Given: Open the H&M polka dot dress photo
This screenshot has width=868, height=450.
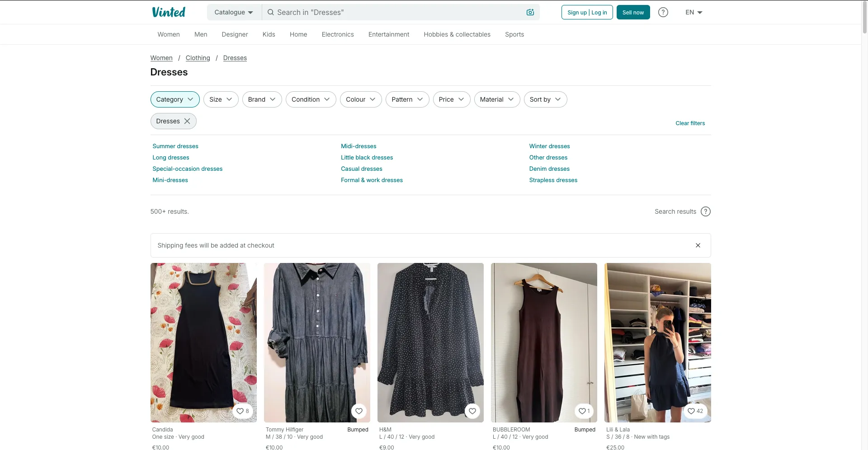Looking at the screenshot, I should point(430,342).
